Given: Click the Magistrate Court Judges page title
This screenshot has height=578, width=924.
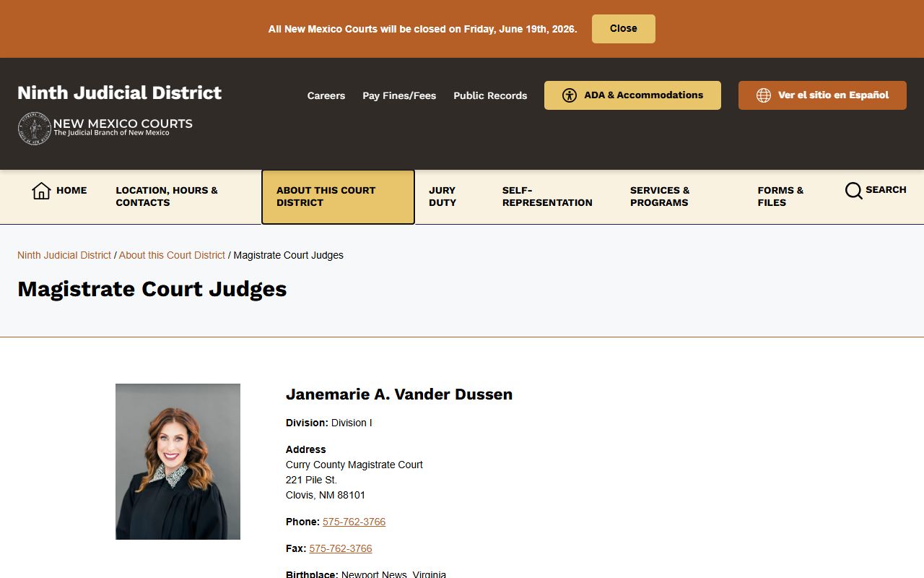Looking at the screenshot, I should [152, 289].
